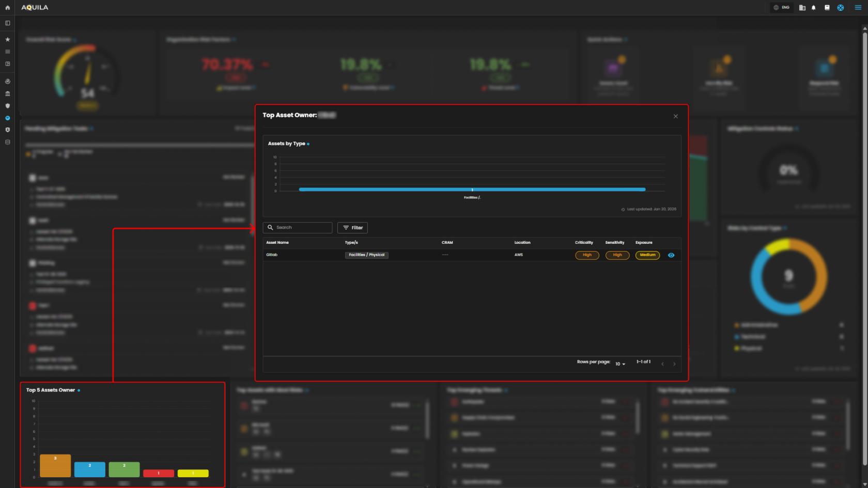The image size is (868, 488).
Task: Click the Asset Name column header
Action: tap(277, 243)
